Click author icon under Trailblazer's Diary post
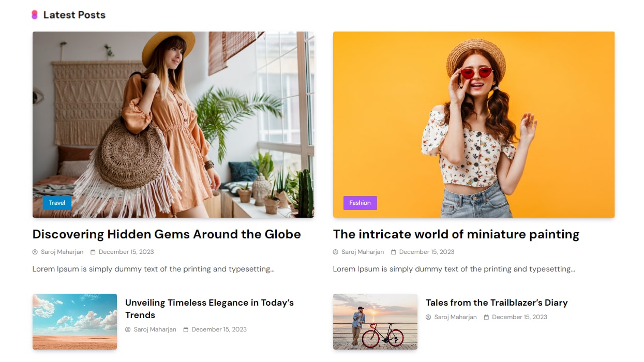The width and height of the screenshot is (644, 362). (428, 318)
